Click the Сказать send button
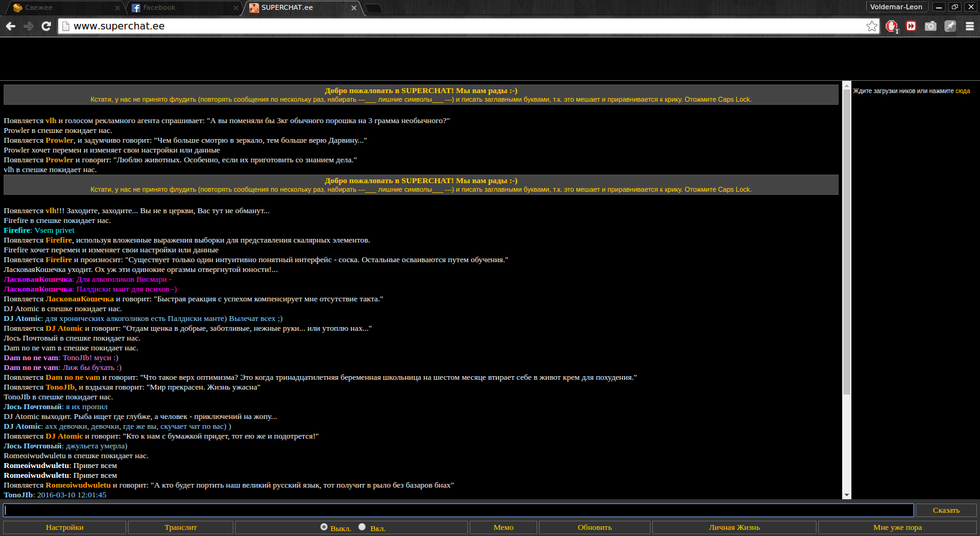The height and width of the screenshot is (536, 980). tap(946, 510)
